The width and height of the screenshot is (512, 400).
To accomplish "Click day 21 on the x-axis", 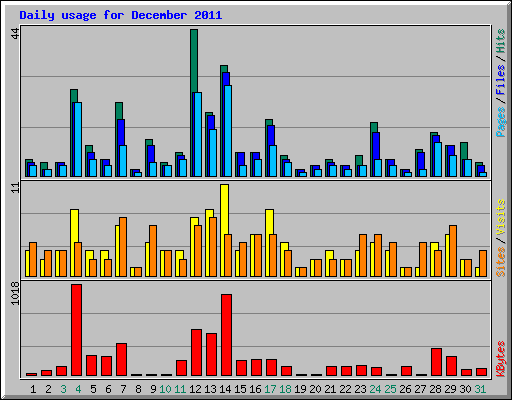I will tap(330, 389).
